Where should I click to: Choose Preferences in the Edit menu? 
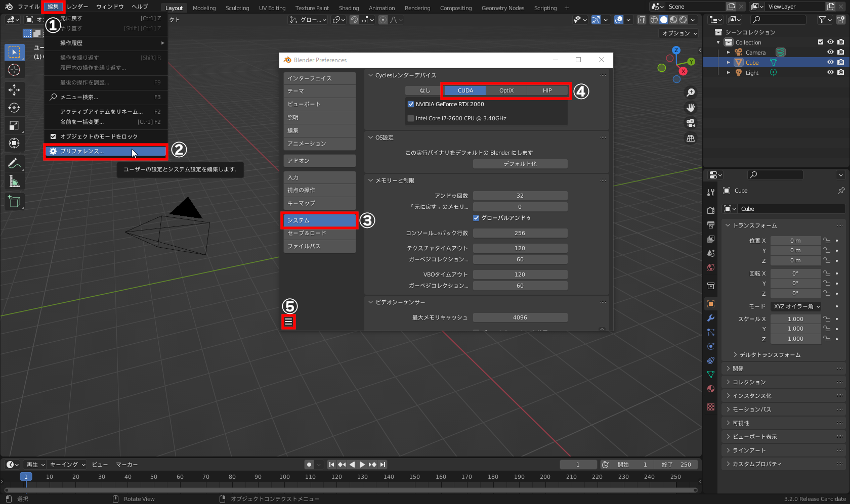point(106,151)
